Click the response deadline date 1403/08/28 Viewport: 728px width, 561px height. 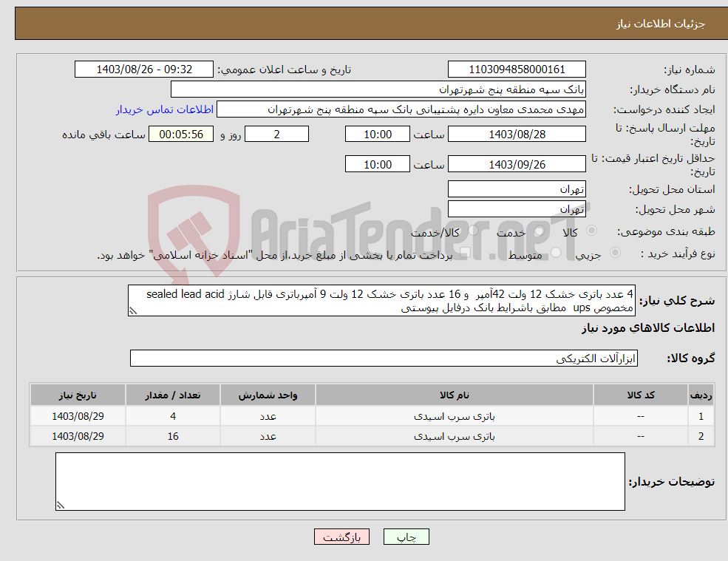point(517,135)
